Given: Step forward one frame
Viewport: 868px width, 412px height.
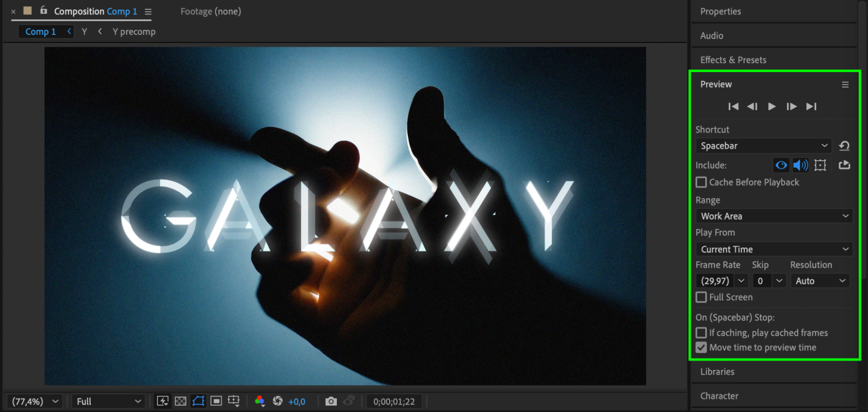Looking at the screenshot, I should tap(791, 106).
